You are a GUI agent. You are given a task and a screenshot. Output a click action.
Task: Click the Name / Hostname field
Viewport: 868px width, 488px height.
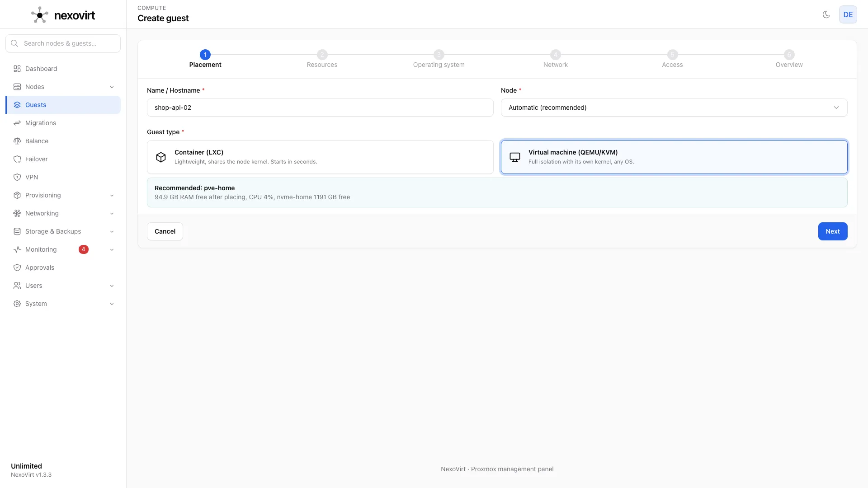[320, 108]
